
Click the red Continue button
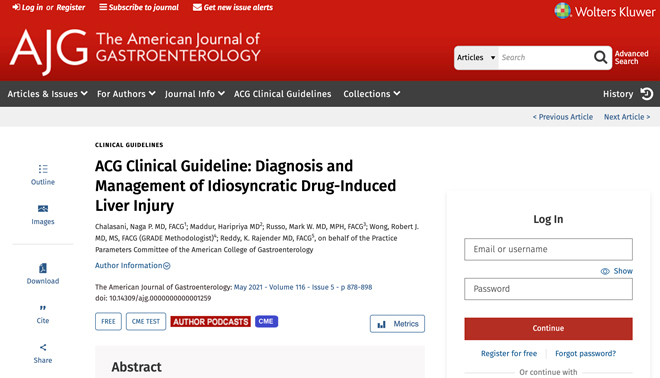click(548, 328)
